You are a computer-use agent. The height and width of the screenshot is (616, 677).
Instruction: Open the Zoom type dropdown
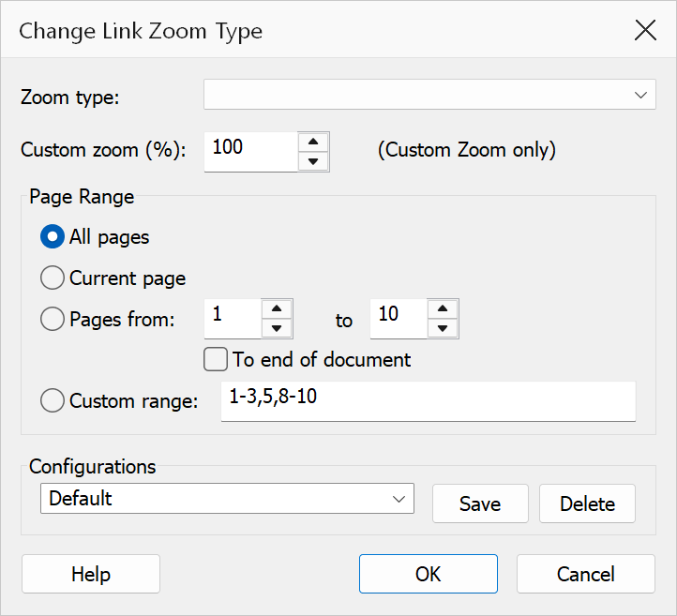(429, 94)
